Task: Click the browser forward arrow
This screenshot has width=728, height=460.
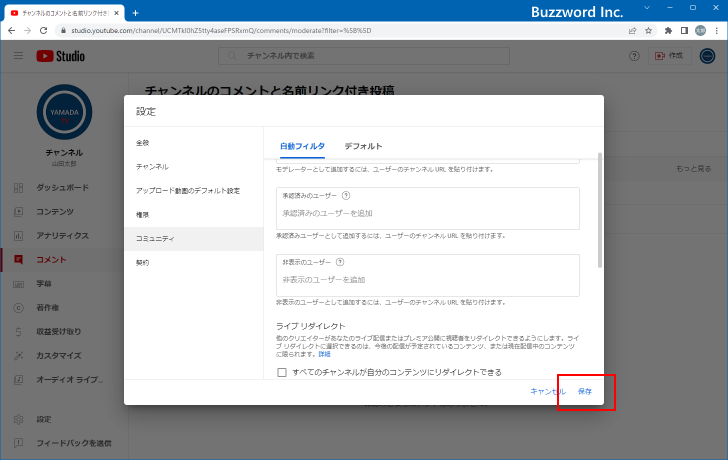Action: click(27, 31)
